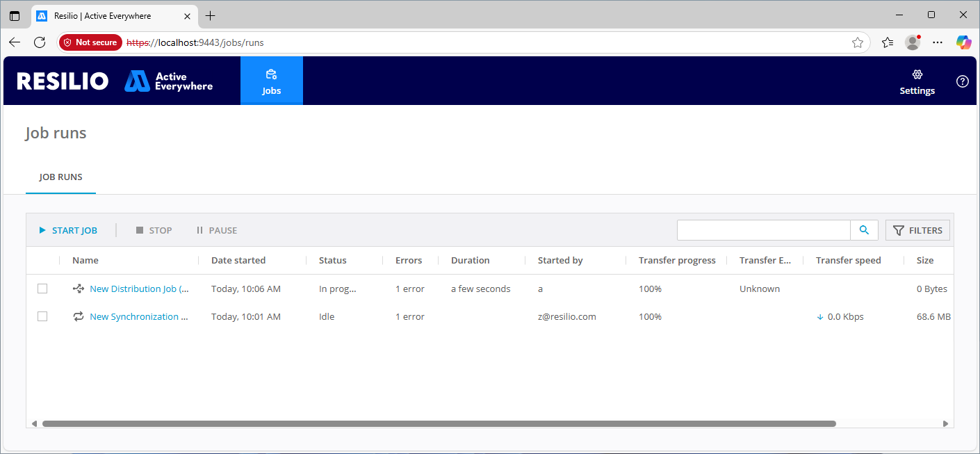Image resolution: width=980 pixels, height=454 pixels.
Task: Open the browser settings and more menu
Action: coord(938,42)
